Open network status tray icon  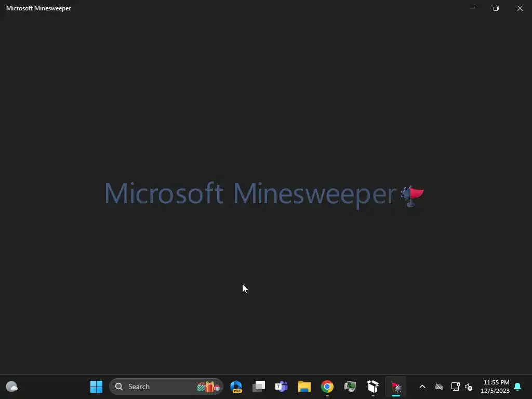(x=455, y=387)
